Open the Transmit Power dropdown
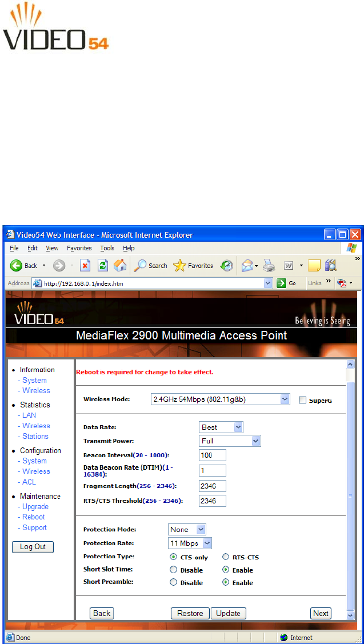 (x=230, y=441)
